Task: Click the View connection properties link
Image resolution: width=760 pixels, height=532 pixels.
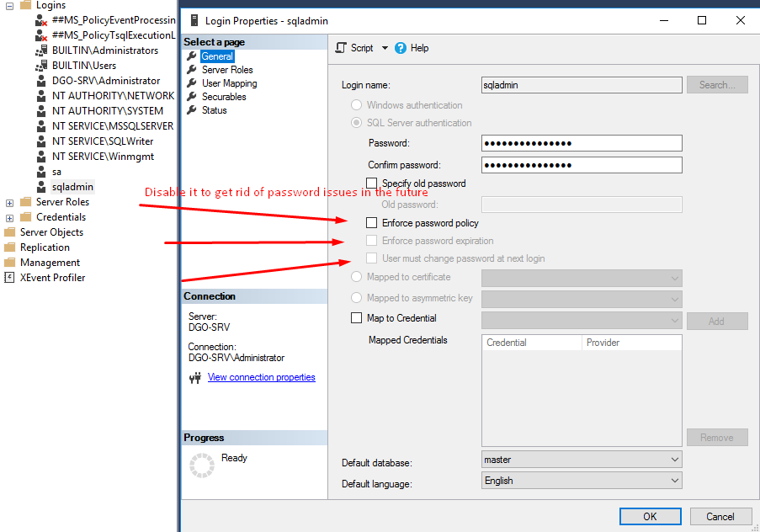Action: coord(261,377)
